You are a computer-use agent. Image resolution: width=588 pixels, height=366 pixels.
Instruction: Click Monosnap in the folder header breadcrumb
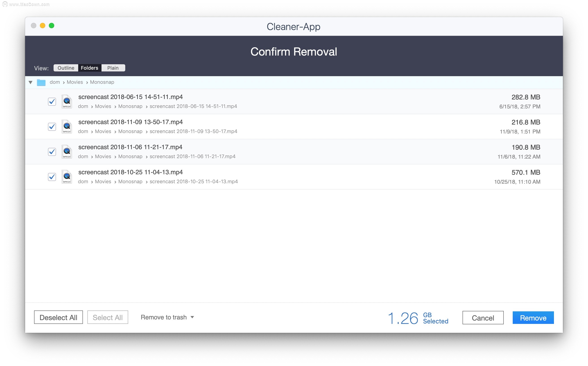pos(102,82)
